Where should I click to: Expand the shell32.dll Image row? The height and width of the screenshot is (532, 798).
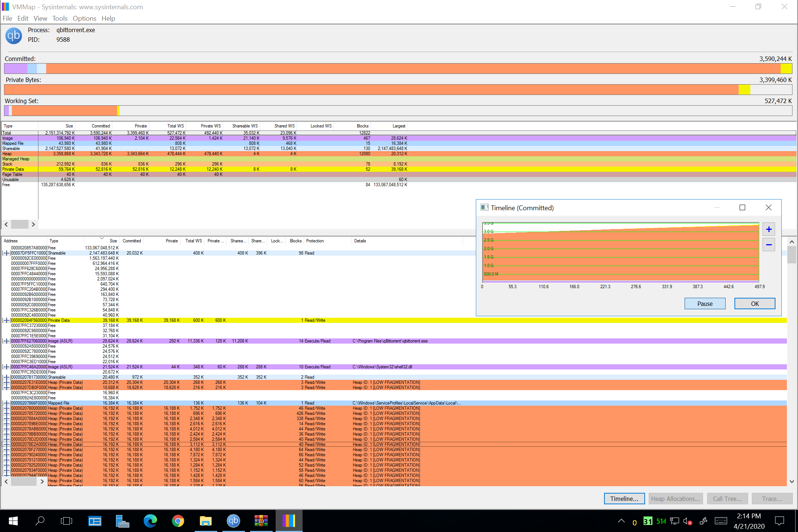7,367
